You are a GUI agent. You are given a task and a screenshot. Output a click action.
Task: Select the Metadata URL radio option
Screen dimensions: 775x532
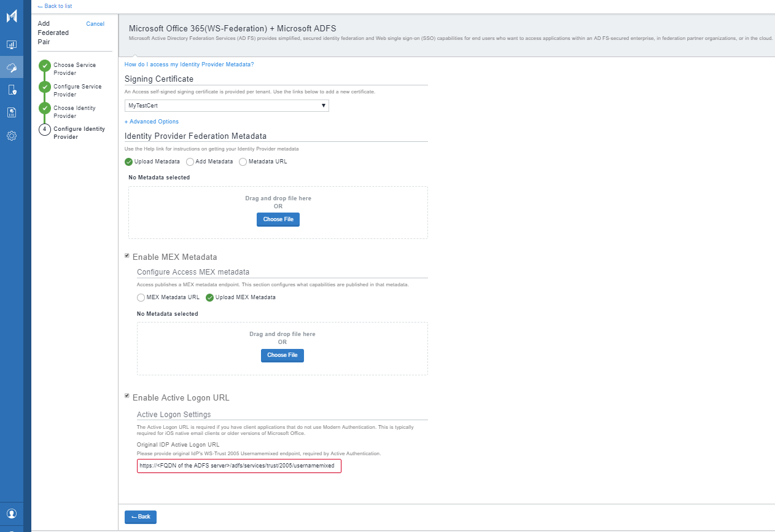pyautogui.click(x=243, y=162)
